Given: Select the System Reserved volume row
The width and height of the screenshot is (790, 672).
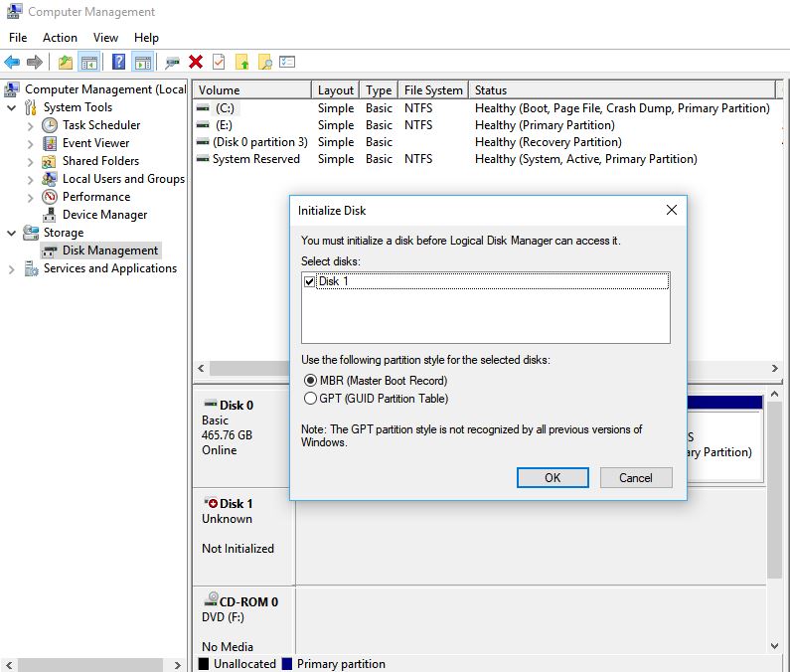Looking at the screenshot, I should point(483,159).
